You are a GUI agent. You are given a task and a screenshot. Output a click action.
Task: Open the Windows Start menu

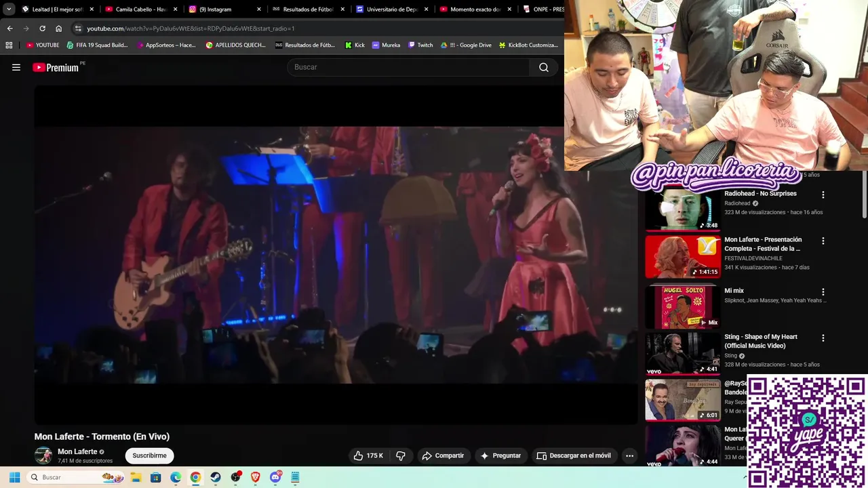(x=14, y=477)
